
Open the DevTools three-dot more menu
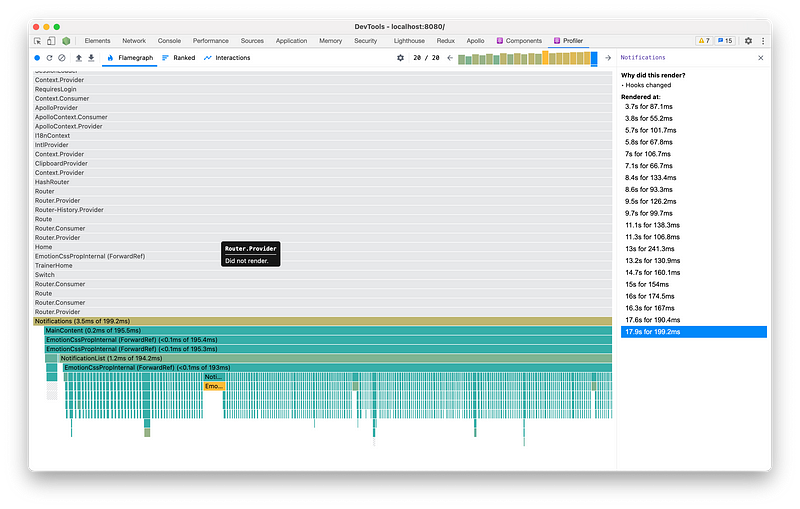click(762, 41)
